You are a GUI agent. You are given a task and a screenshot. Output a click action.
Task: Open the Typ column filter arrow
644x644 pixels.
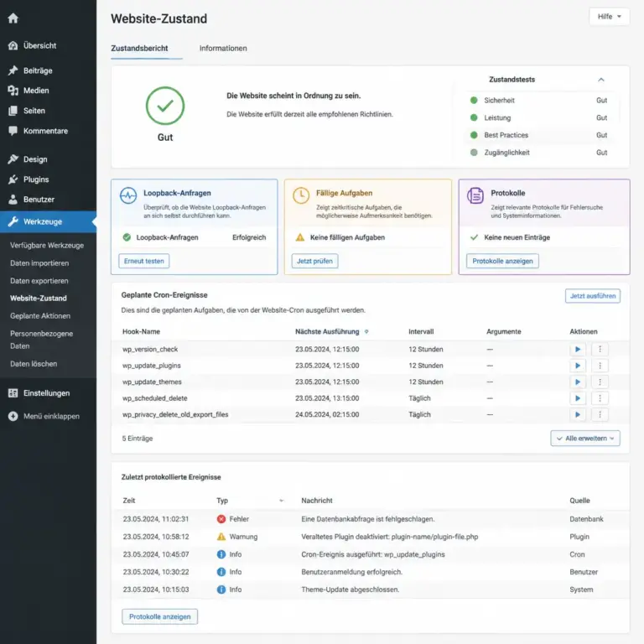[282, 501]
